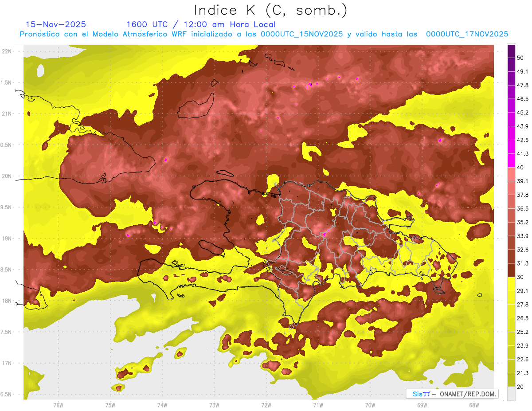Click the latitude axis label "6.5N"
The image size is (532, 411).
(x=7, y=394)
